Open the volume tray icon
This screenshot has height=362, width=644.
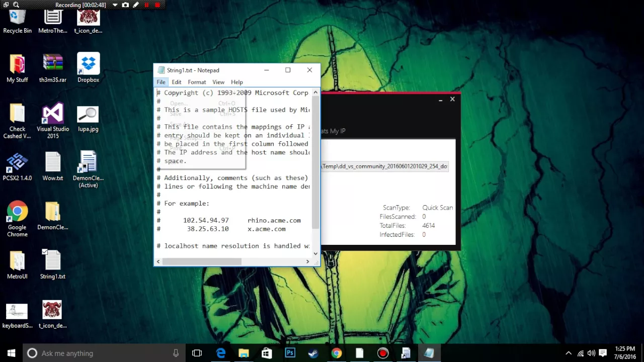[591, 353]
